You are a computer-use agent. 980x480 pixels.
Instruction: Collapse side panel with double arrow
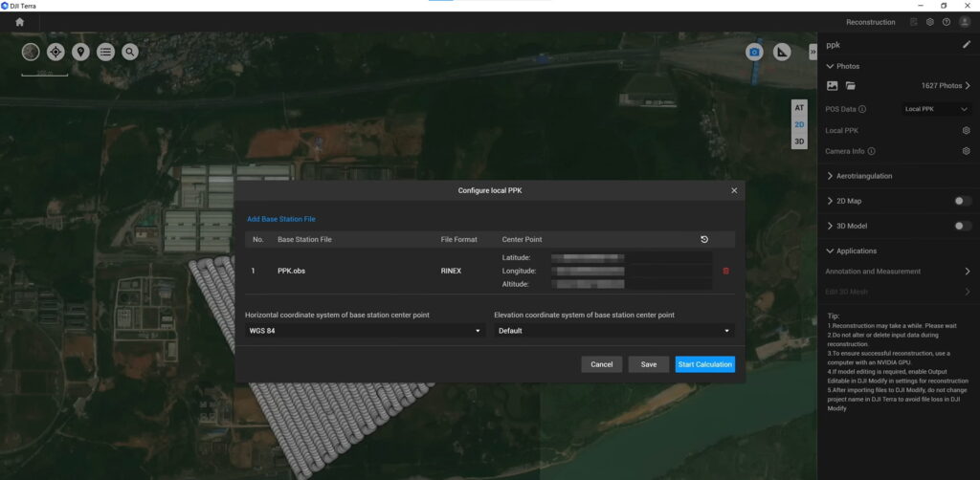[x=813, y=52]
